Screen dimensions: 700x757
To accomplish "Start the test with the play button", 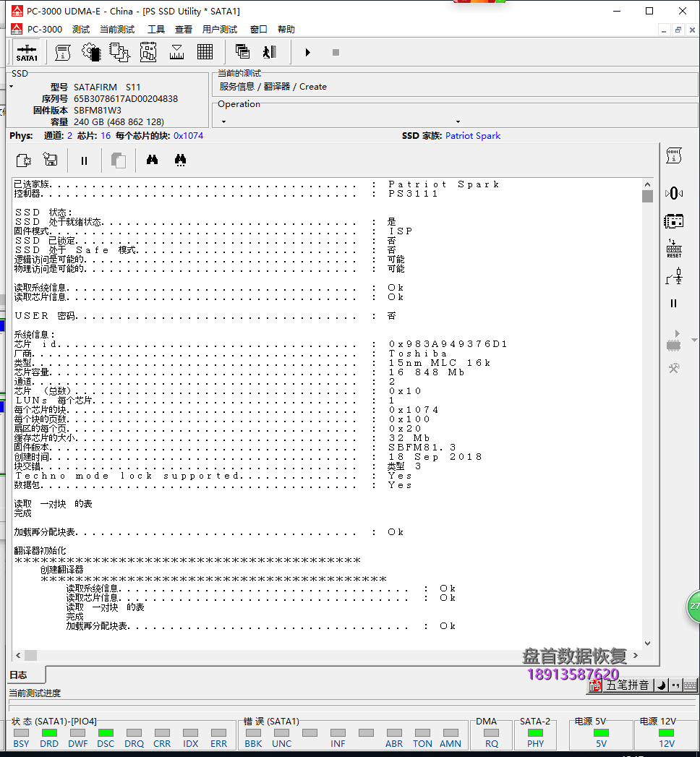I will 308,52.
